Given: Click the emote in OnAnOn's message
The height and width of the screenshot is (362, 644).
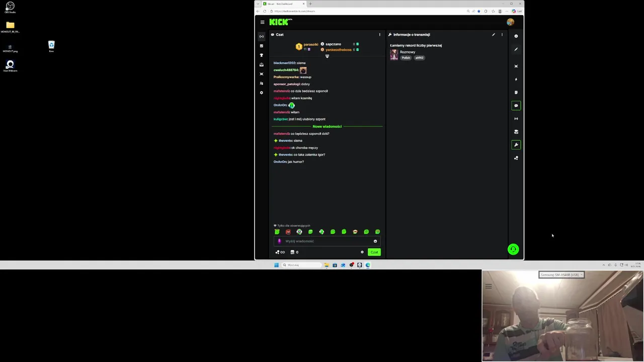Looking at the screenshot, I should point(291,105).
